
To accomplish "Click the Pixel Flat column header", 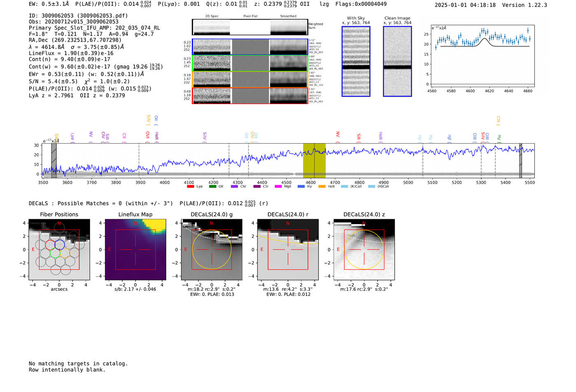I will click(x=250, y=16).
